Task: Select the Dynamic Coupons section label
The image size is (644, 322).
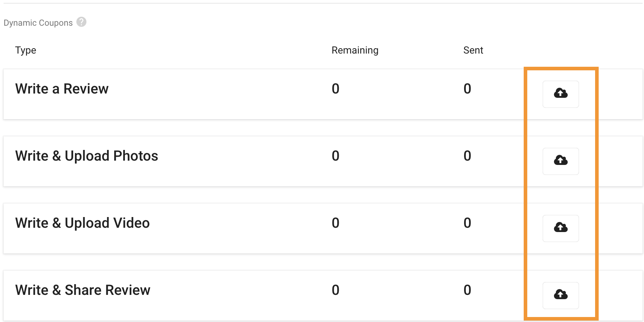Action: [38, 23]
